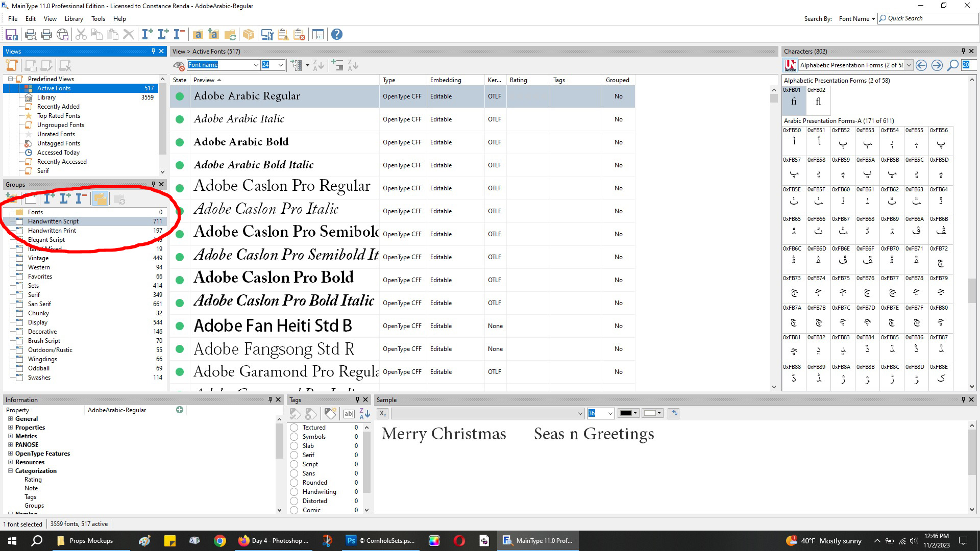The height and width of the screenshot is (551, 980).
Task: Open the Tools menu
Action: coord(98,19)
